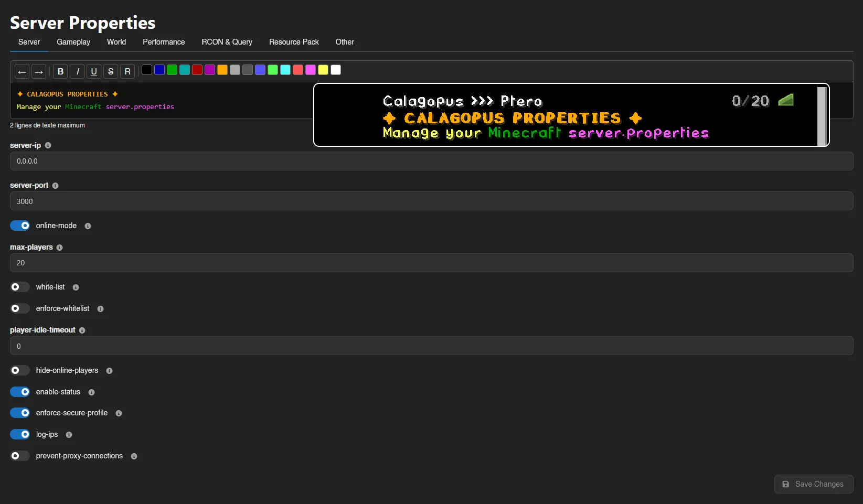Screen dimensions: 863x504
Task: Open the Other tab
Action: pos(345,42)
